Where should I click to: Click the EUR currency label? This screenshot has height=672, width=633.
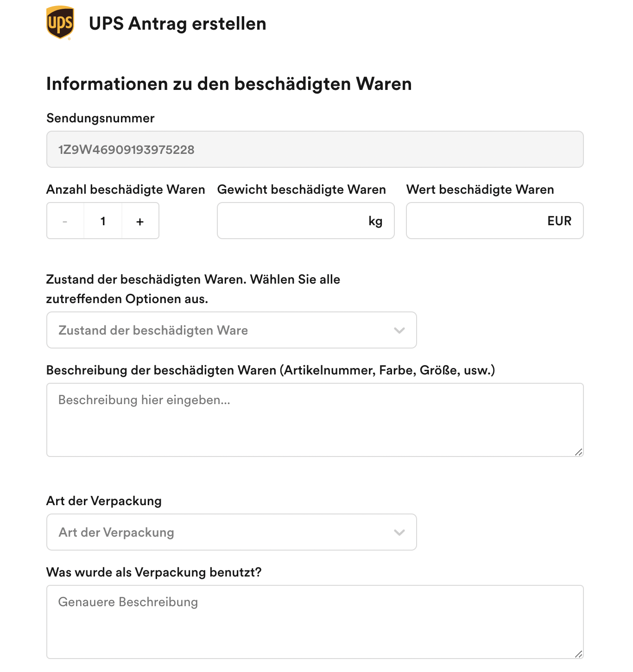[x=559, y=221]
